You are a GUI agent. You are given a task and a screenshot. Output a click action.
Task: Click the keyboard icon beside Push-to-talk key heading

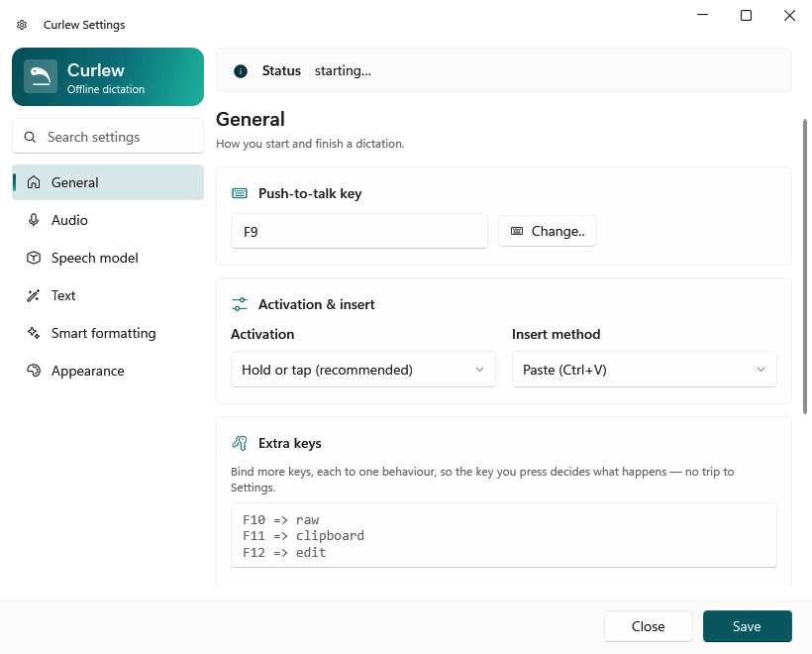tap(240, 193)
